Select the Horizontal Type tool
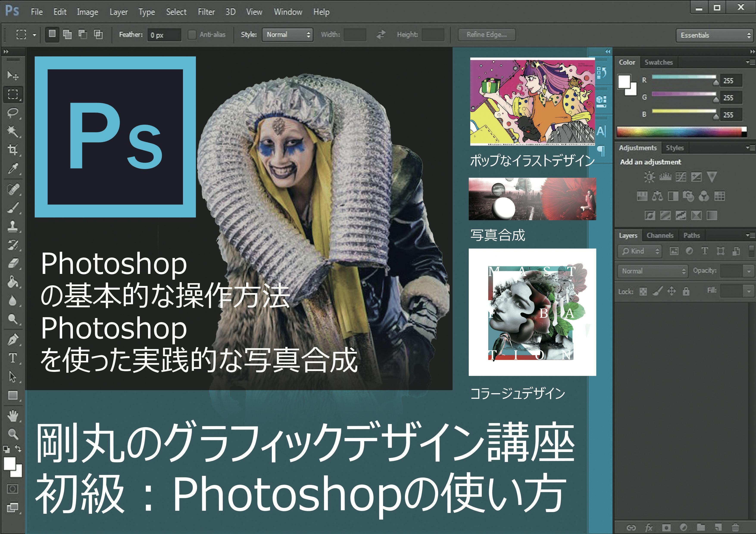The height and width of the screenshot is (534, 756). click(x=13, y=358)
